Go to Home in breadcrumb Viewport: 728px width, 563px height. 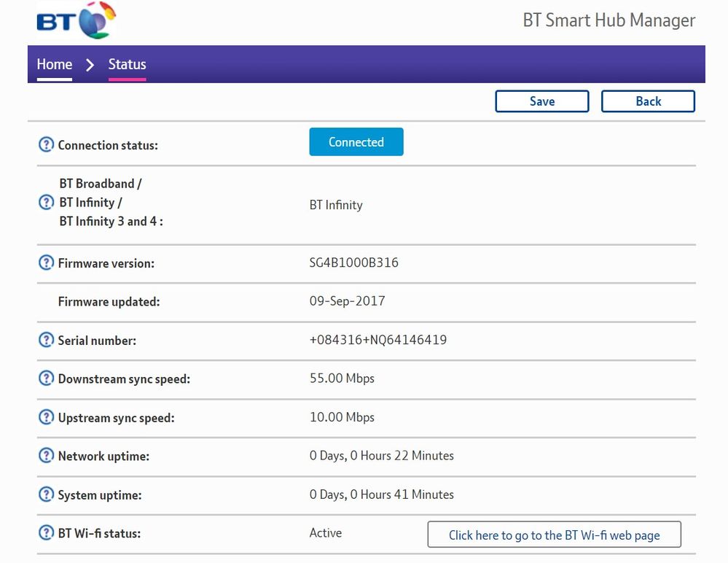(x=55, y=65)
